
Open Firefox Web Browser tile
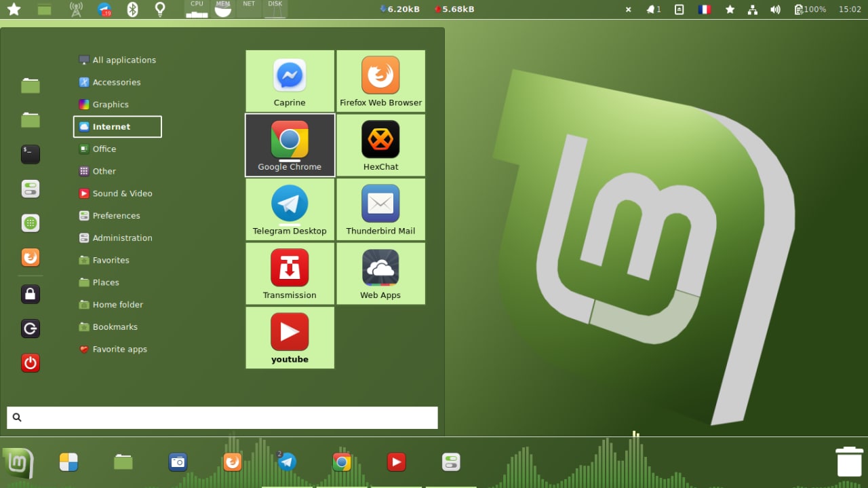tap(380, 81)
